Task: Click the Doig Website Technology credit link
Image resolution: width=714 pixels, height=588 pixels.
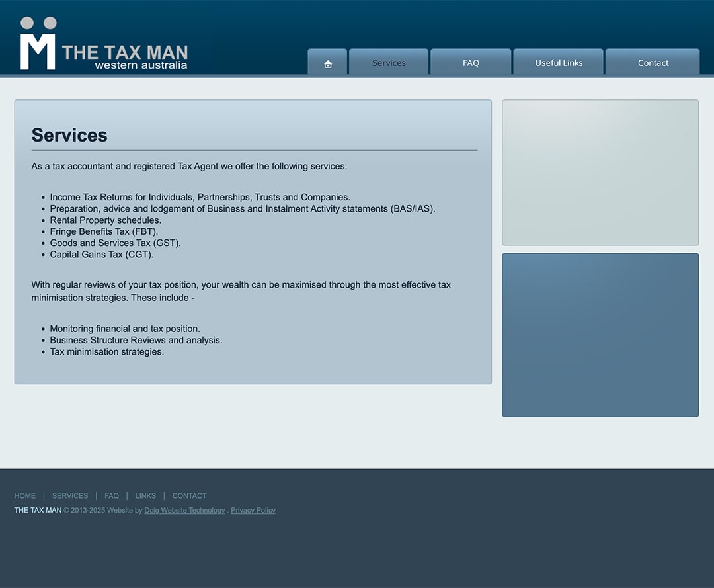Action: (x=184, y=510)
